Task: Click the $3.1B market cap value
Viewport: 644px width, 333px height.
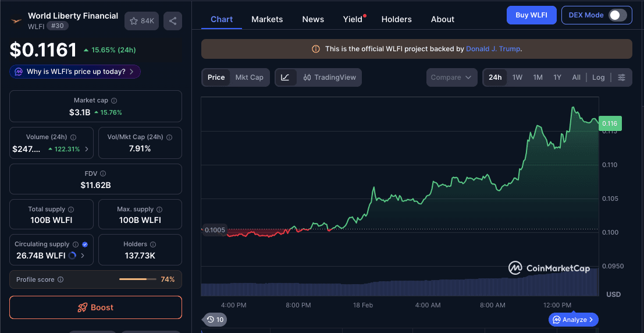Action: pos(80,112)
